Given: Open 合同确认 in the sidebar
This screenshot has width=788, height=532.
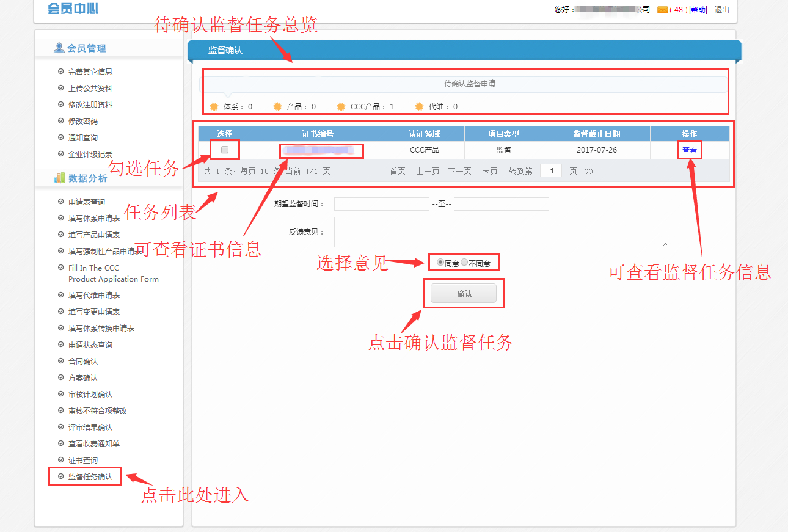Looking at the screenshot, I should point(82,361).
